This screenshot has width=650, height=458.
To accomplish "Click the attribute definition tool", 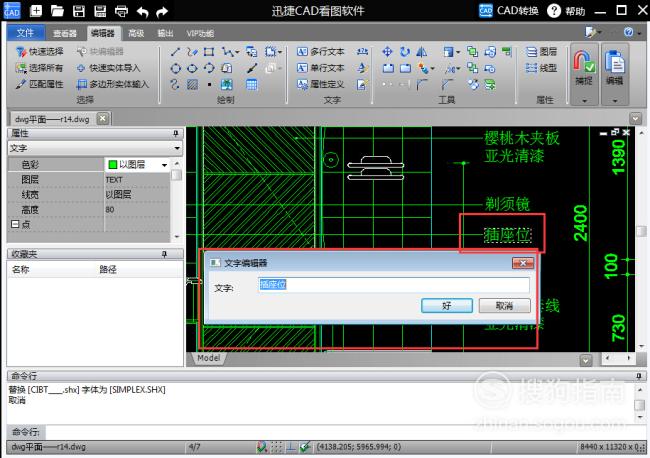I will pos(320,85).
